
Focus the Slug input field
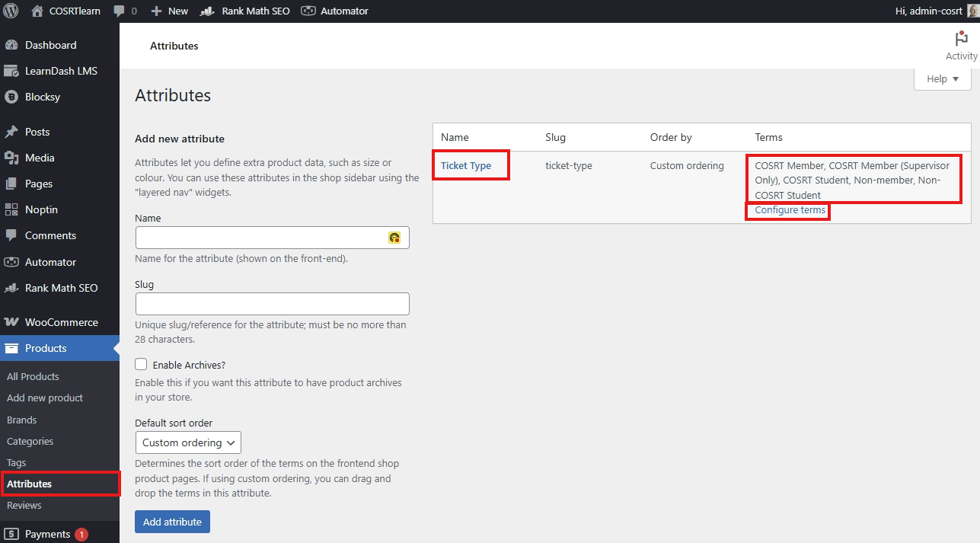click(273, 304)
